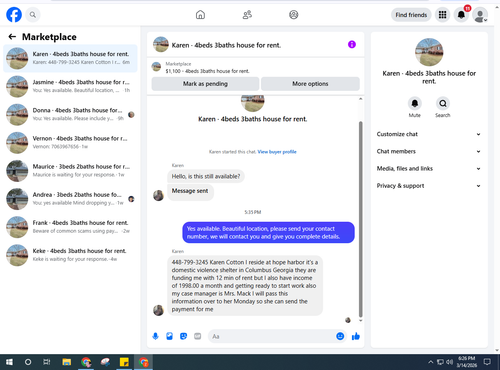This screenshot has height=370, width=500.
Task: Open the Frank conversation in chat list
Action: 70,227
